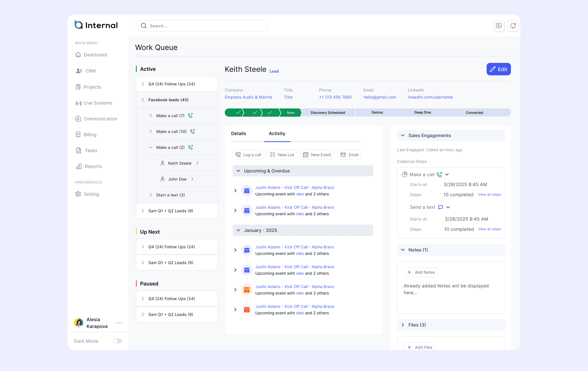Click the Live Systems sidebar icon
The image size is (588, 371).
[78, 103]
